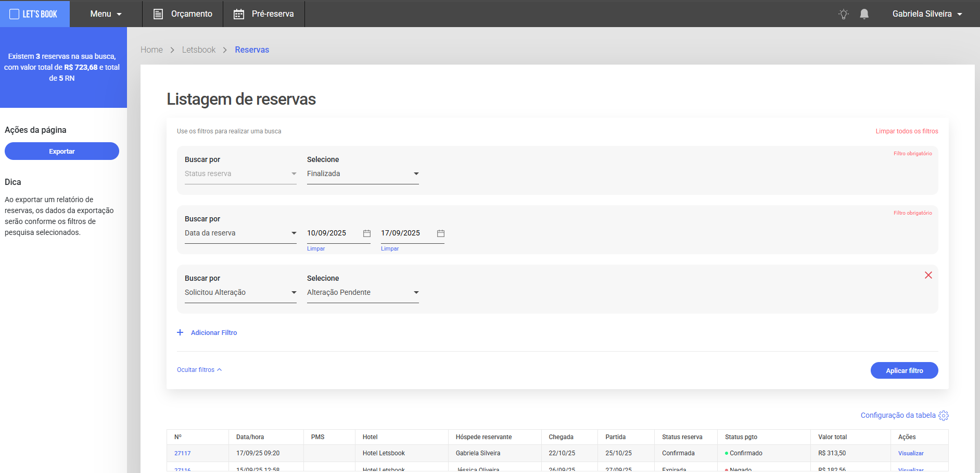Click the Partida column header
Screen dimensions: 980x473
point(626,437)
